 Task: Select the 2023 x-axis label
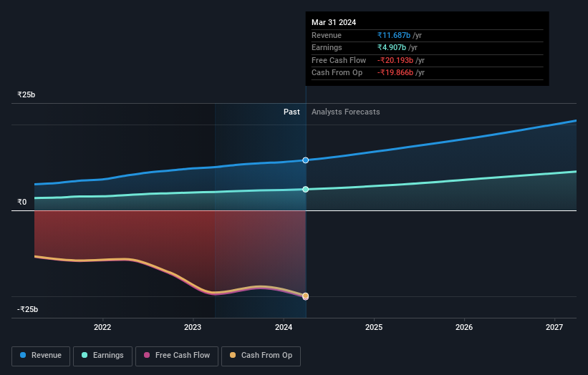(x=193, y=328)
